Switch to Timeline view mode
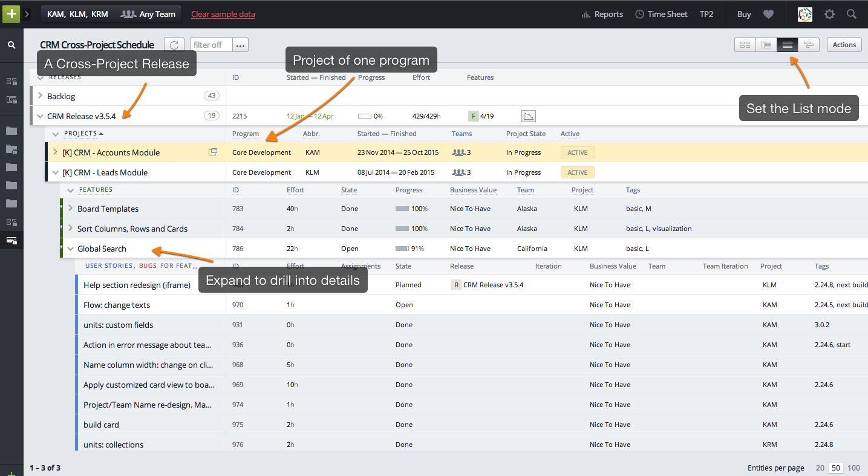 coord(809,44)
